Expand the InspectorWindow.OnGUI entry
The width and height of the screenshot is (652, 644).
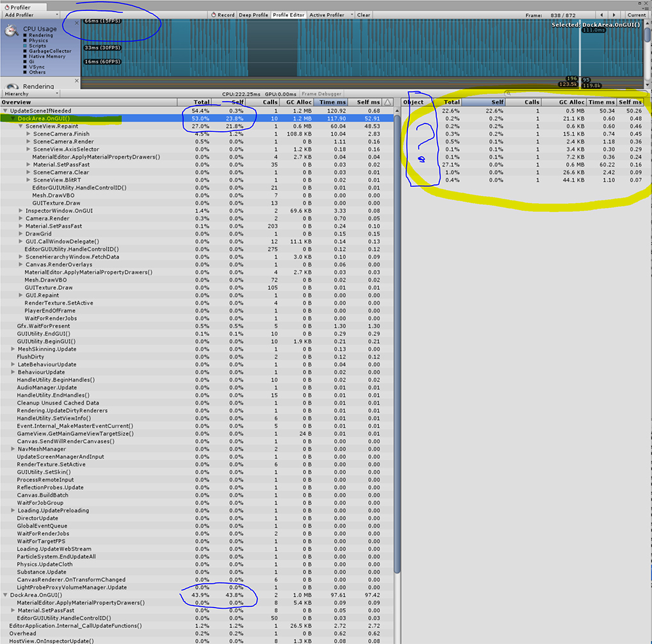pyautogui.click(x=21, y=211)
